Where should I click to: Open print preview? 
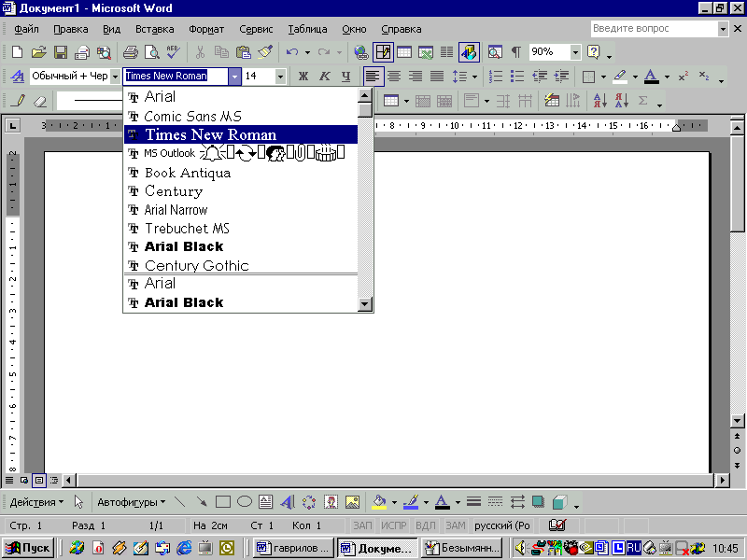click(x=152, y=52)
